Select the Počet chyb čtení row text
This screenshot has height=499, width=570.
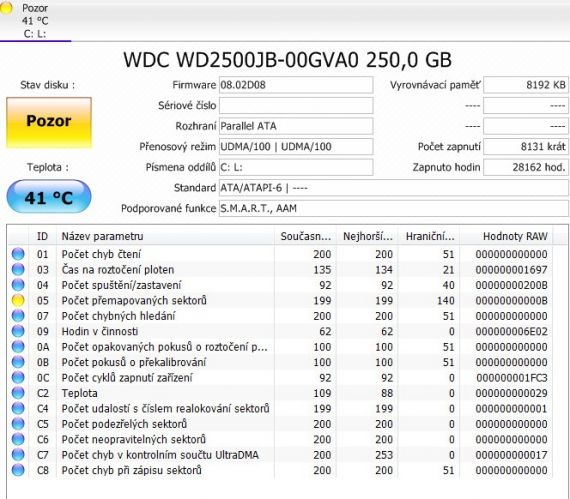click(101, 254)
